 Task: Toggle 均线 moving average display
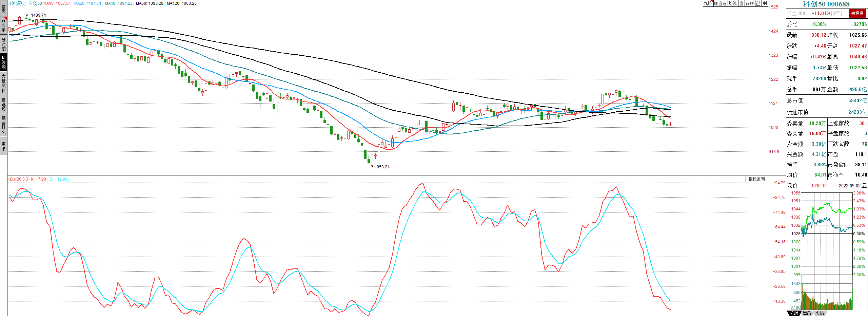(733, 3)
